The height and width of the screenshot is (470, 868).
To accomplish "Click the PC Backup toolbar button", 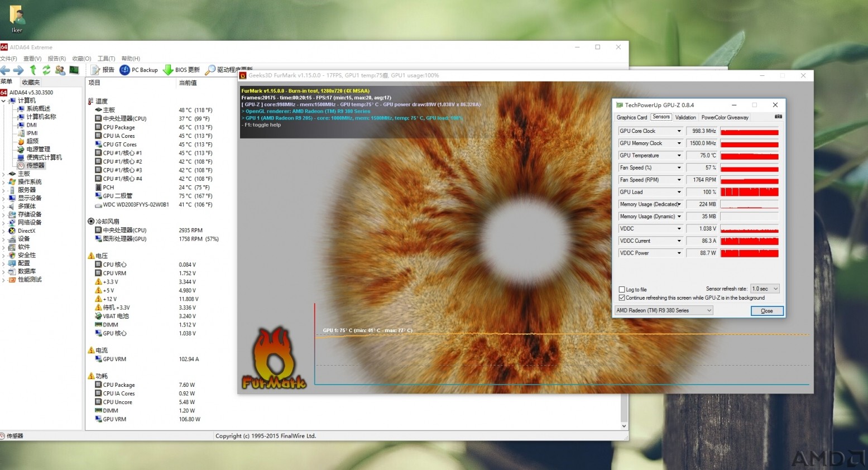I will 139,70.
